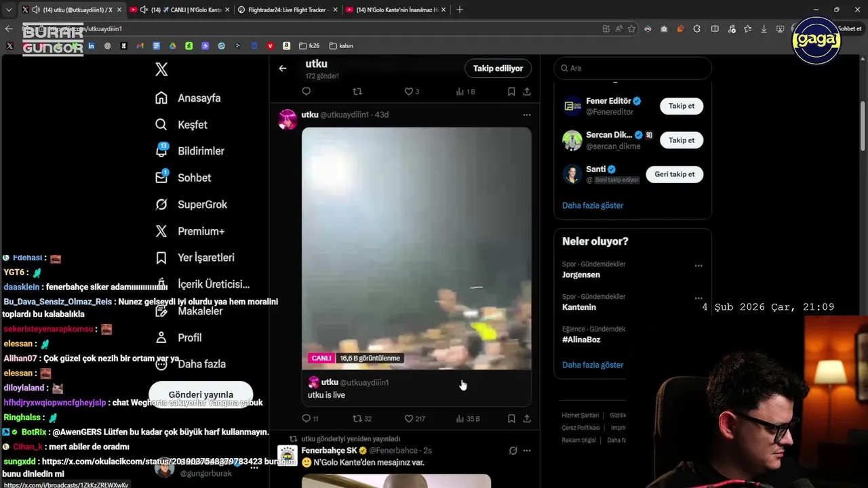The height and width of the screenshot is (488, 868).
Task: Like the utku is live post
Action: (x=409, y=419)
